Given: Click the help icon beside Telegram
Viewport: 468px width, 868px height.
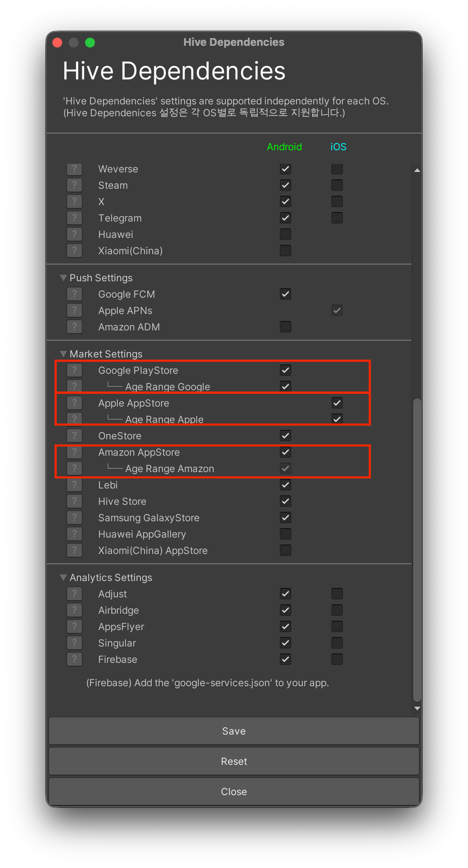Looking at the screenshot, I should 74,218.
